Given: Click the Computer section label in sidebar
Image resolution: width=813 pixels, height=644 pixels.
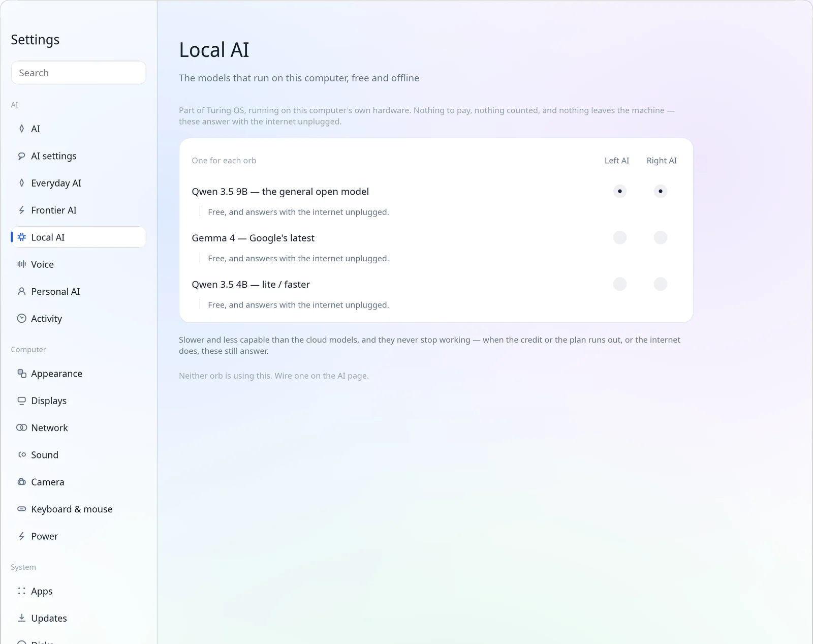Looking at the screenshot, I should [28, 350].
